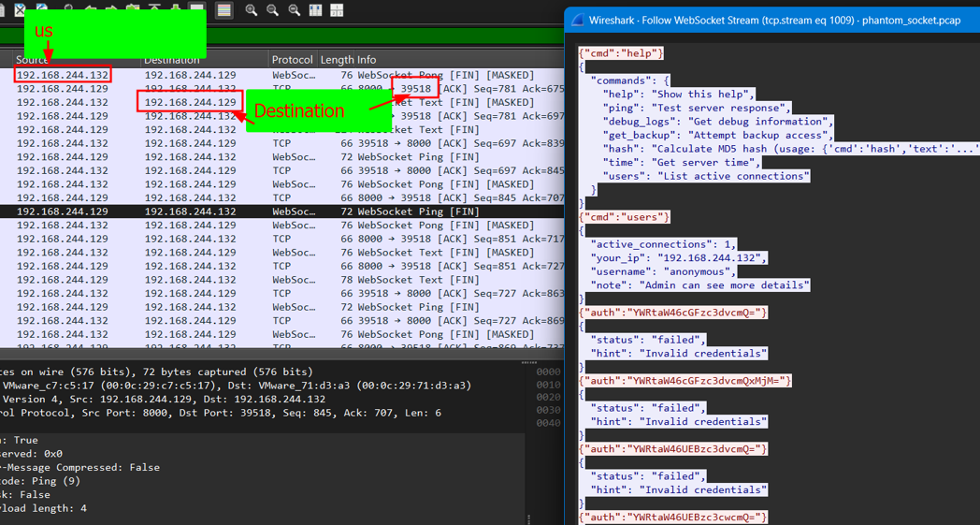
Task: Click the "debug_logs" line in stream
Action: click(717, 122)
